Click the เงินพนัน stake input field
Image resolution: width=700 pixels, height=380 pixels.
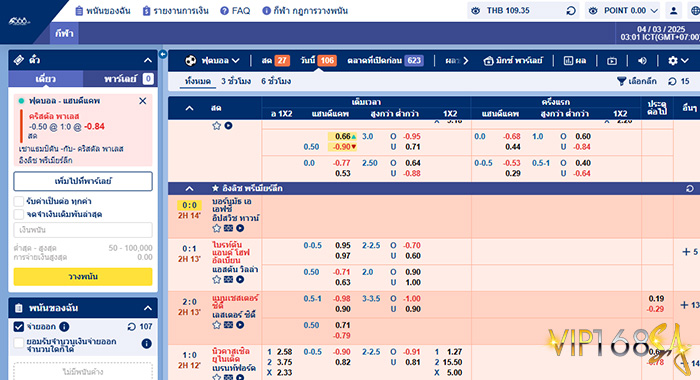(83, 230)
